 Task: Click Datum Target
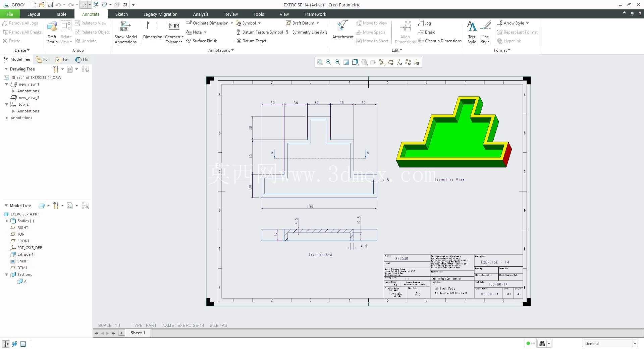(x=251, y=41)
